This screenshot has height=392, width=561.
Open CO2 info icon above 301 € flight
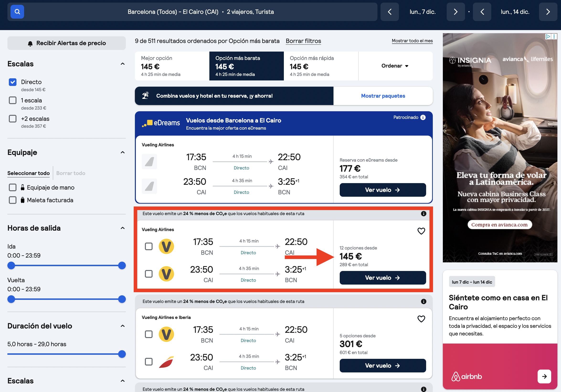tap(424, 301)
